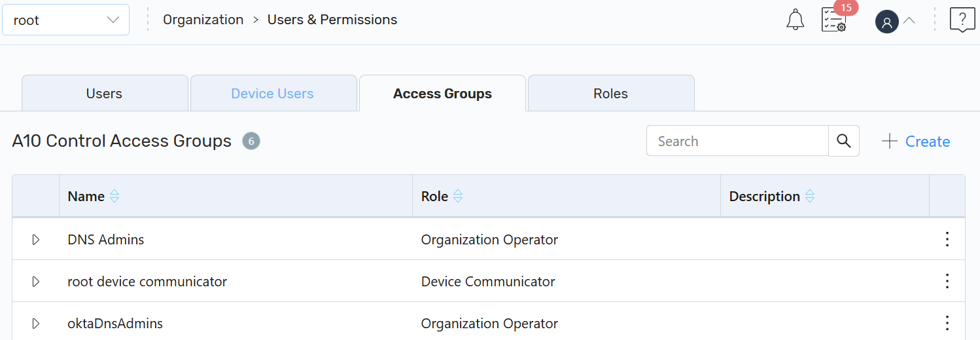980x340 pixels.
Task: Switch to the Roles tab
Action: pyautogui.click(x=610, y=94)
